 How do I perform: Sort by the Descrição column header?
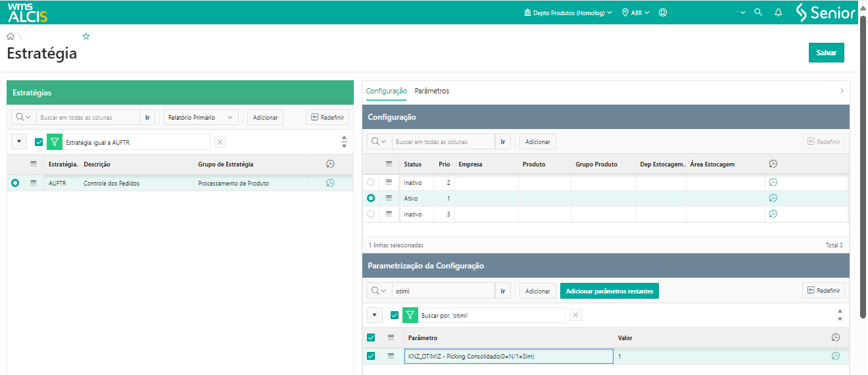(x=97, y=164)
